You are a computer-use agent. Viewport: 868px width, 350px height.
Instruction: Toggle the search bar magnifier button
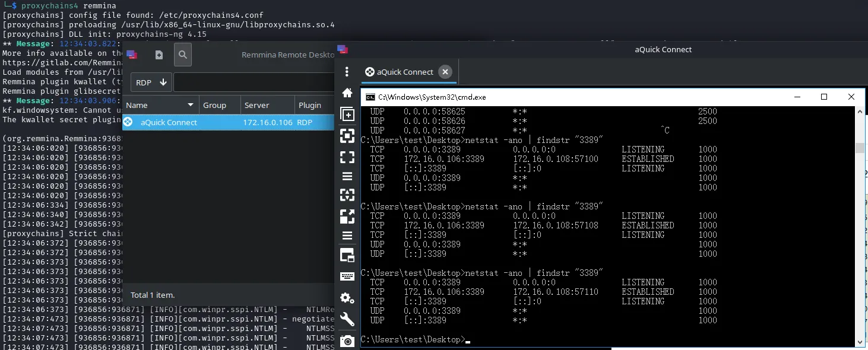pyautogui.click(x=183, y=55)
